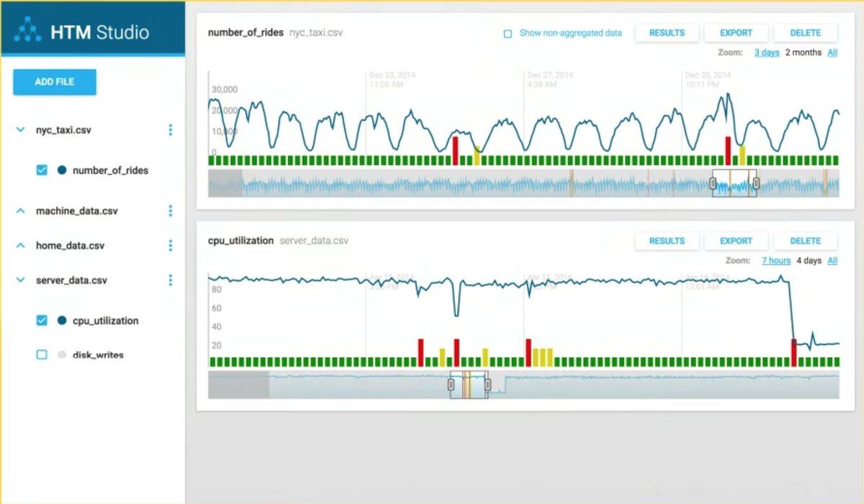Click number_of_rides chart title
The image size is (864, 504).
pos(246,33)
